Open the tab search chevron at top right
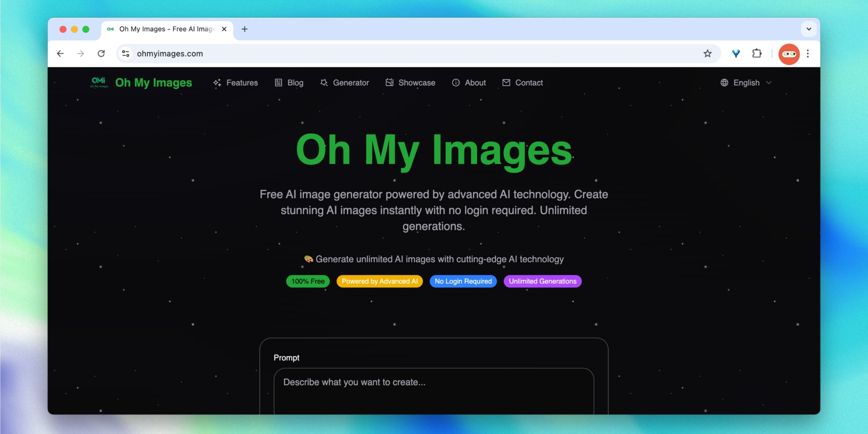868x434 pixels. click(x=809, y=29)
